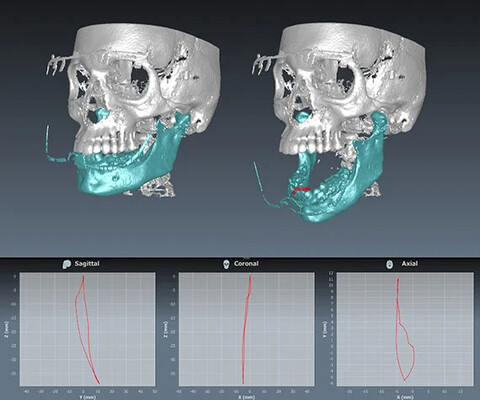
Task: Select the Coronal panel title
Action: 246,264
